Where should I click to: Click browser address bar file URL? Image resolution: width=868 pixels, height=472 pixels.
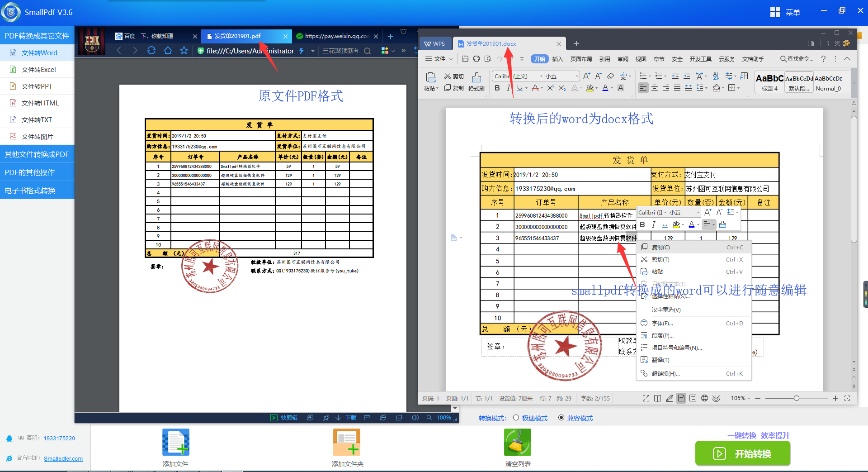(x=250, y=51)
